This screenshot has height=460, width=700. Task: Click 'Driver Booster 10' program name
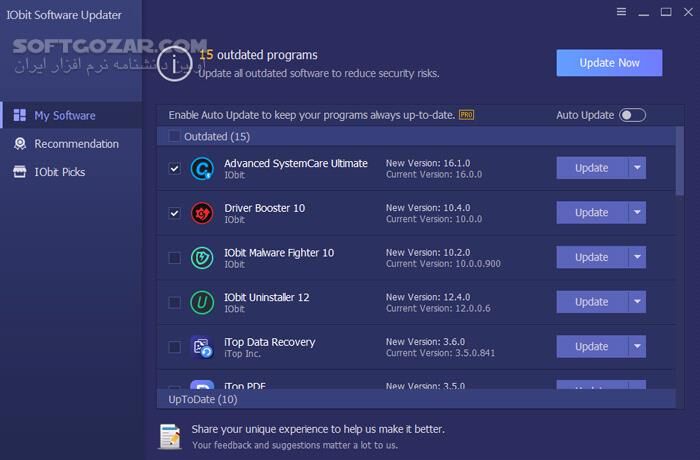coord(265,208)
